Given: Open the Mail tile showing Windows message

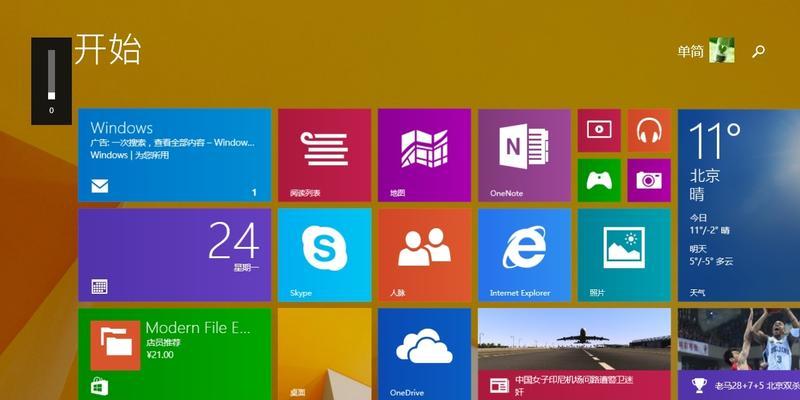Looking at the screenshot, I should tap(174, 155).
